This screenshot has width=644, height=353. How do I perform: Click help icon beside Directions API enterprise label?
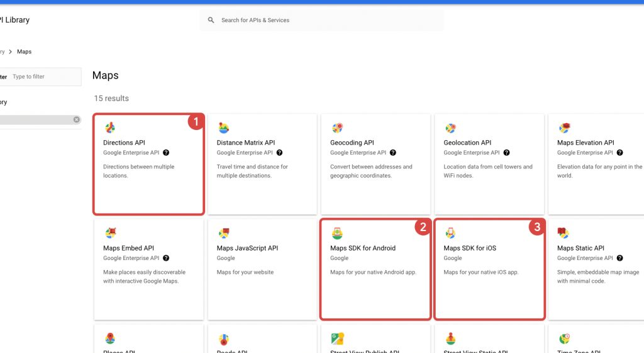pos(166,153)
